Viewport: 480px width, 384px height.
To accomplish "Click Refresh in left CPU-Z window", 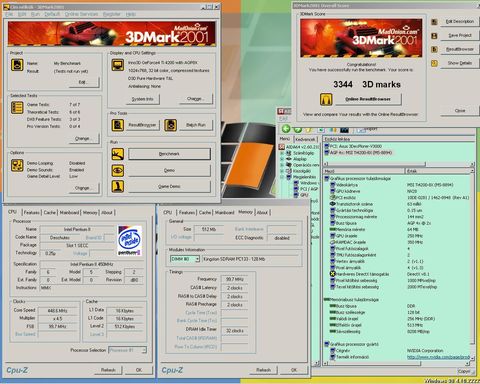I will (108, 370).
